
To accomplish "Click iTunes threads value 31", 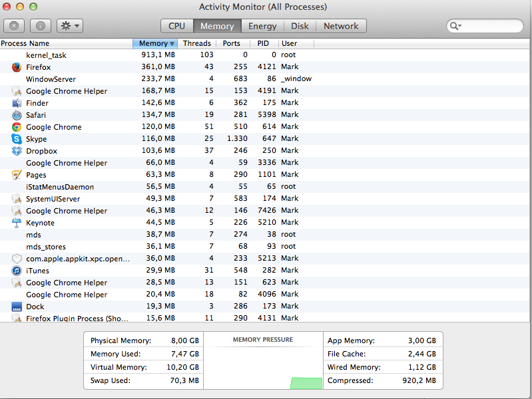I will tap(209, 270).
